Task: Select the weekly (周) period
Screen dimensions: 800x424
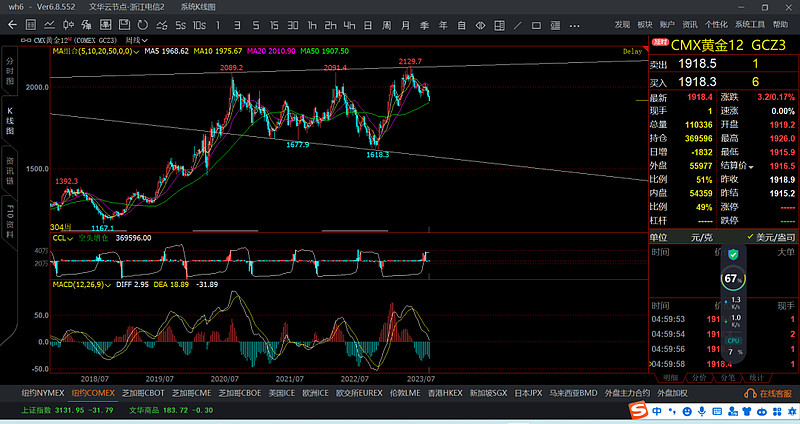Action: pyautogui.click(x=387, y=25)
